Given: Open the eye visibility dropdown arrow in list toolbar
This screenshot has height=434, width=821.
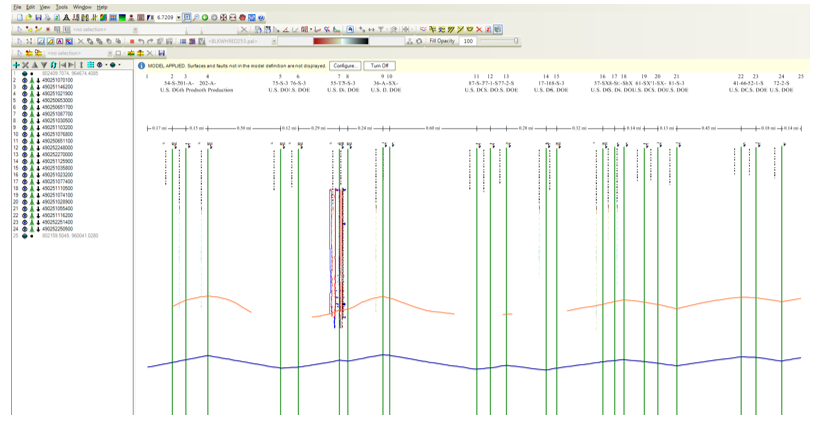Looking at the screenshot, I should pyautogui.click(x=106, y=65).
